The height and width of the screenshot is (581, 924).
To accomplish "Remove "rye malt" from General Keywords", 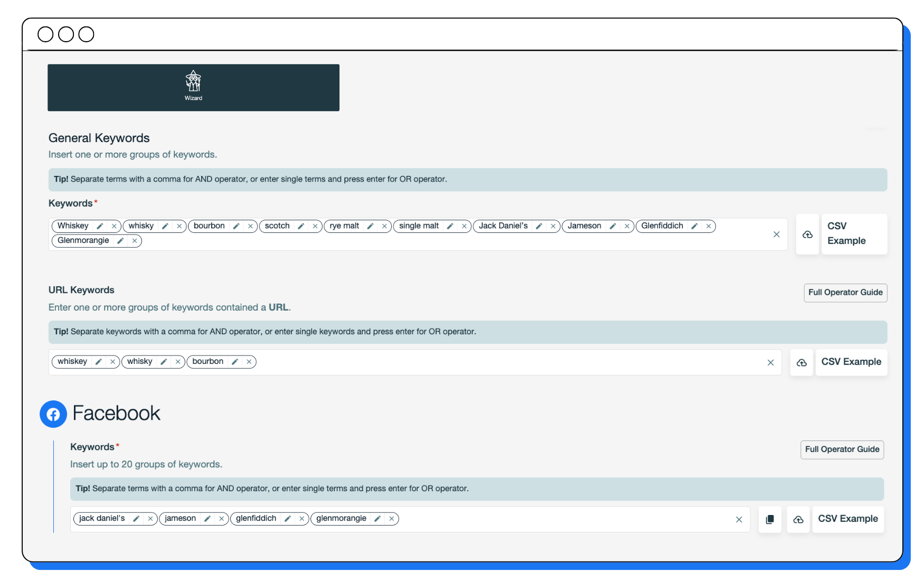I will click(x=384, y=226).
